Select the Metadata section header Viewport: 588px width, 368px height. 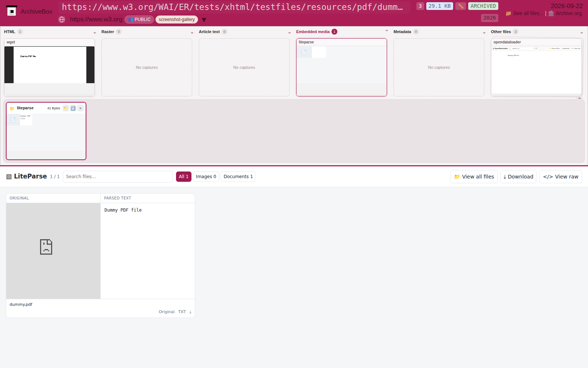coord(402,32)
